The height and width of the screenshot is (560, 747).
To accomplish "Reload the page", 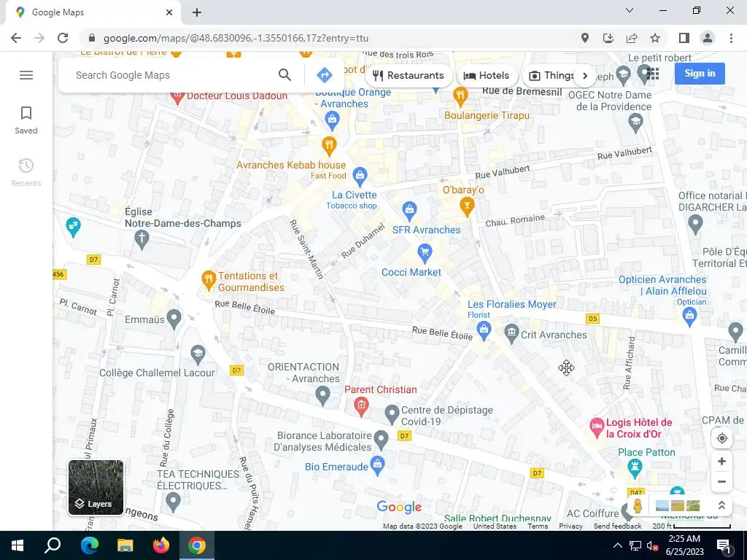I will coord(63,38).
